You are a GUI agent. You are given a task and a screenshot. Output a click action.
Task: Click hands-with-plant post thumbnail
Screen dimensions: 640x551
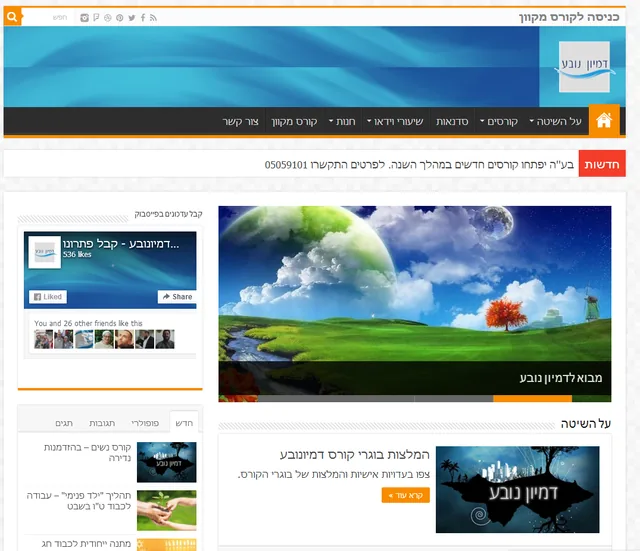pyautogui.click(x=167, y=510)
